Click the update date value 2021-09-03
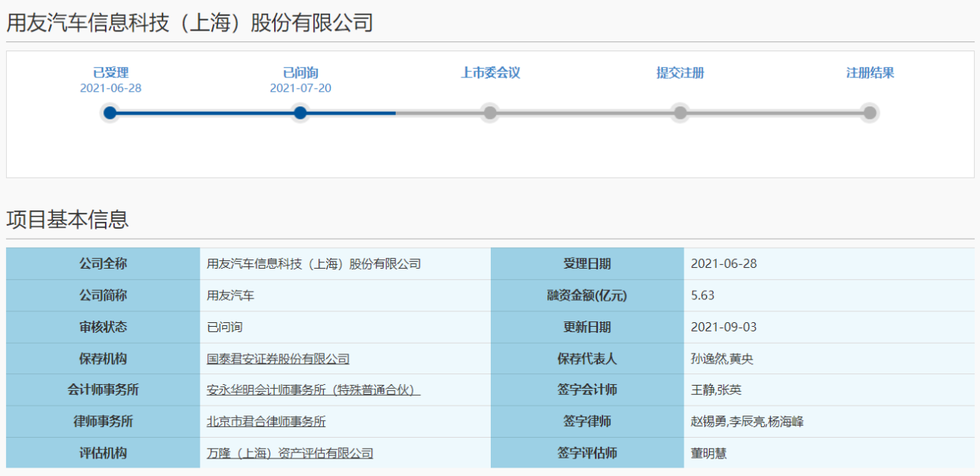 pos(724,327)
